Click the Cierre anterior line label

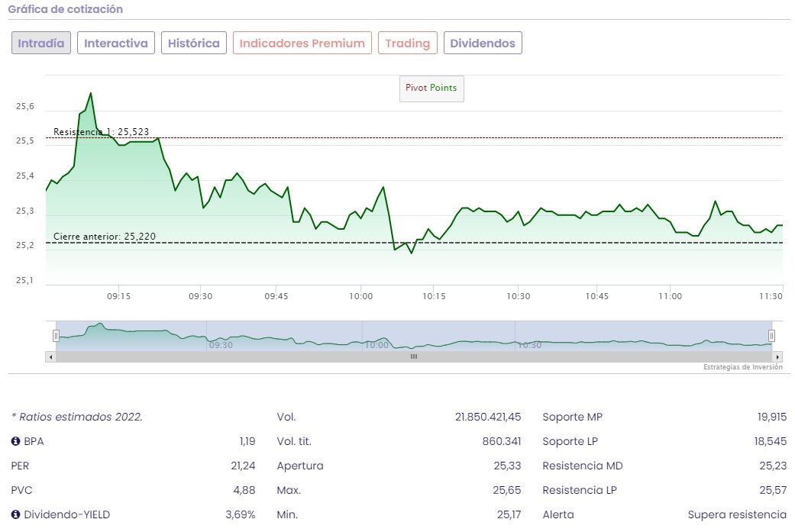tap(105, 237)
